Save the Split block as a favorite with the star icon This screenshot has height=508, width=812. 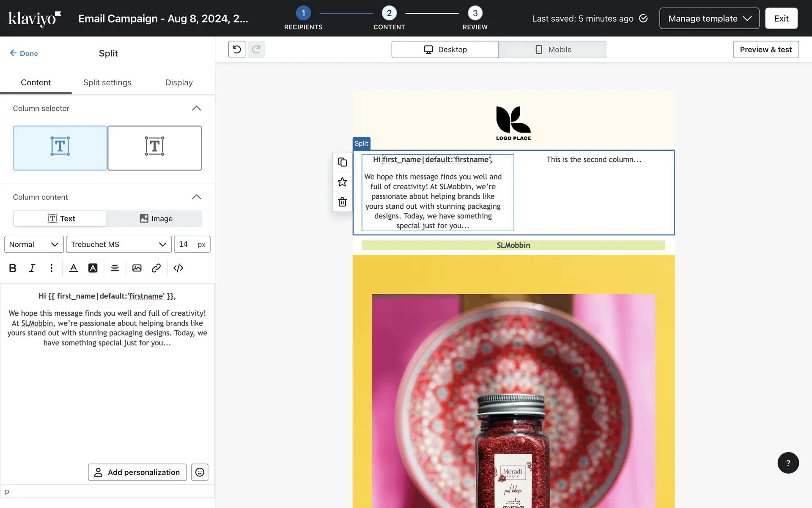tap(342, 182)
